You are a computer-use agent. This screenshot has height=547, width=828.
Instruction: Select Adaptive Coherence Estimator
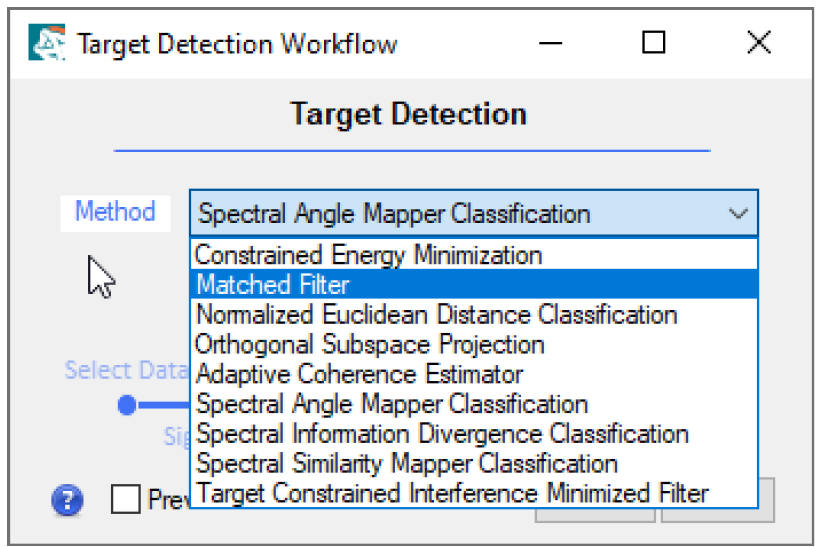359,375
